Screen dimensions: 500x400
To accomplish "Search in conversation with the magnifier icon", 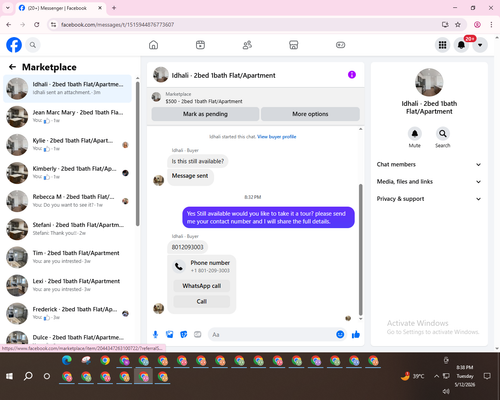I will 443,134.
